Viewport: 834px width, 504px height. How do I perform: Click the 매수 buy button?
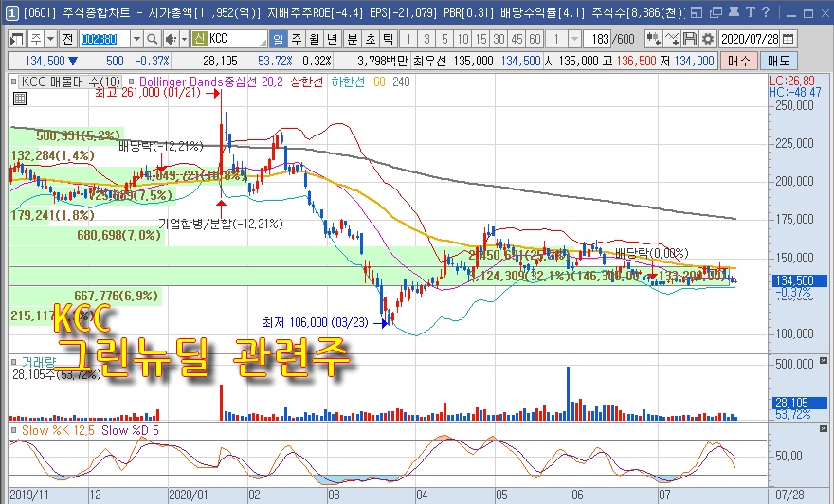(x=739, y=62)
